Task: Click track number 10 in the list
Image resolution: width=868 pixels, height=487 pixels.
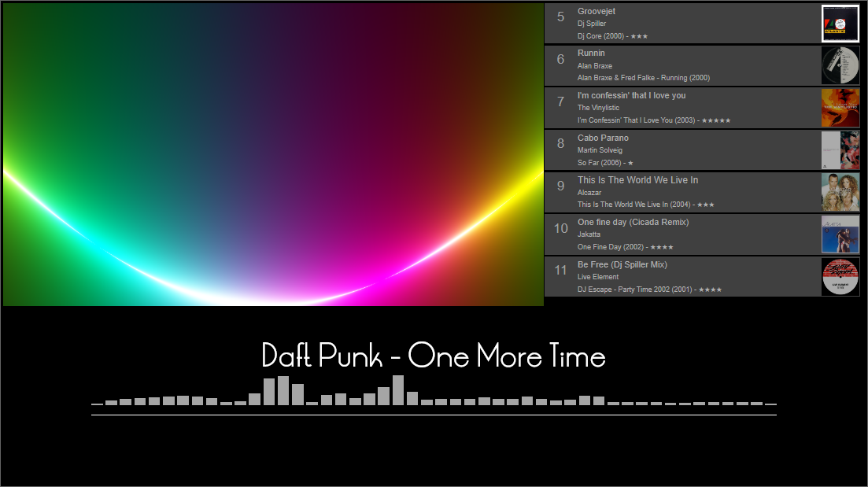Action: (x=560, y=228)
